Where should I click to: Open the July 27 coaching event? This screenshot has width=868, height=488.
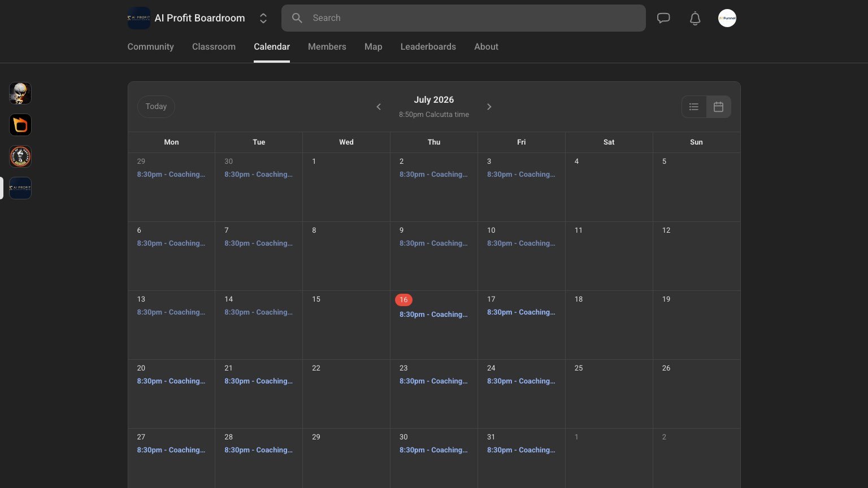(171, 450)
